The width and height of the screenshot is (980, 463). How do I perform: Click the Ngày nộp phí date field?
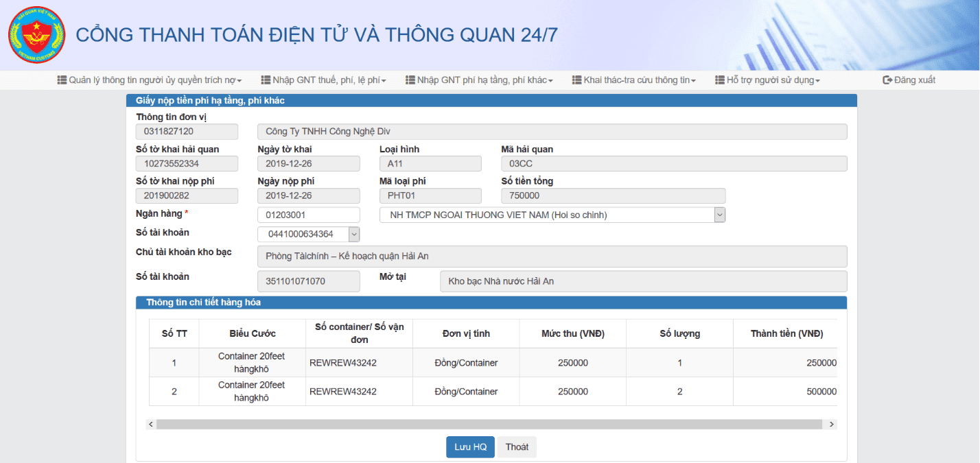pyautogui.click(x=309, y=195)
